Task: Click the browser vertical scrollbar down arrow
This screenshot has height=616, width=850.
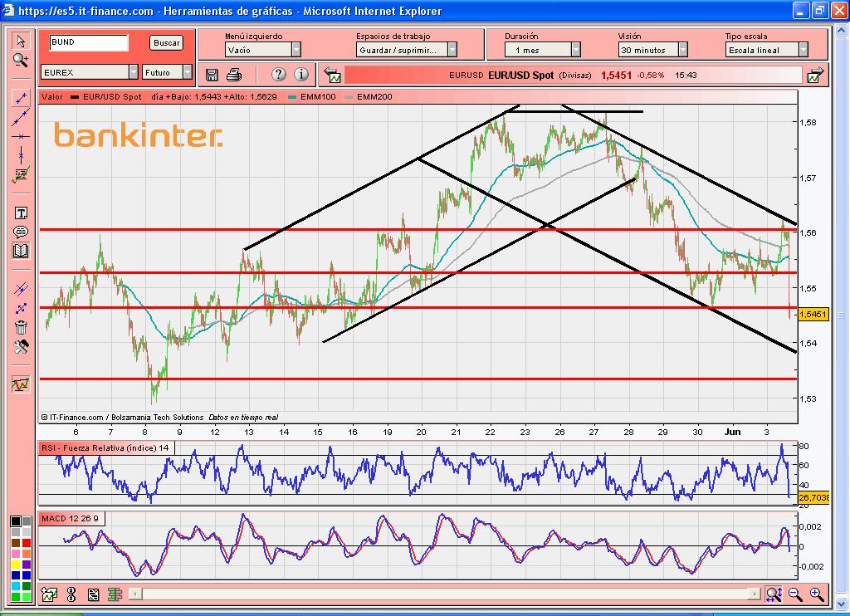Action: [x=842, y=604]
